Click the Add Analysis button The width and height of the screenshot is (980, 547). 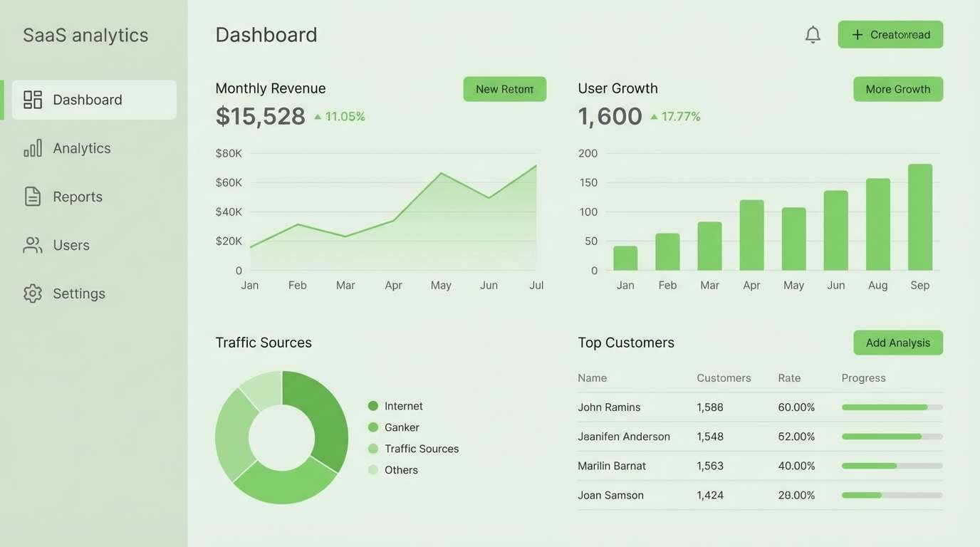[x=897, y=343]
